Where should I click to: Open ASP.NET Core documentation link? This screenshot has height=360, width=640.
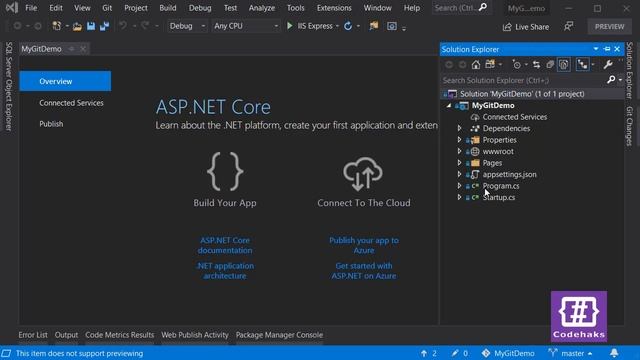click(225, 245)
